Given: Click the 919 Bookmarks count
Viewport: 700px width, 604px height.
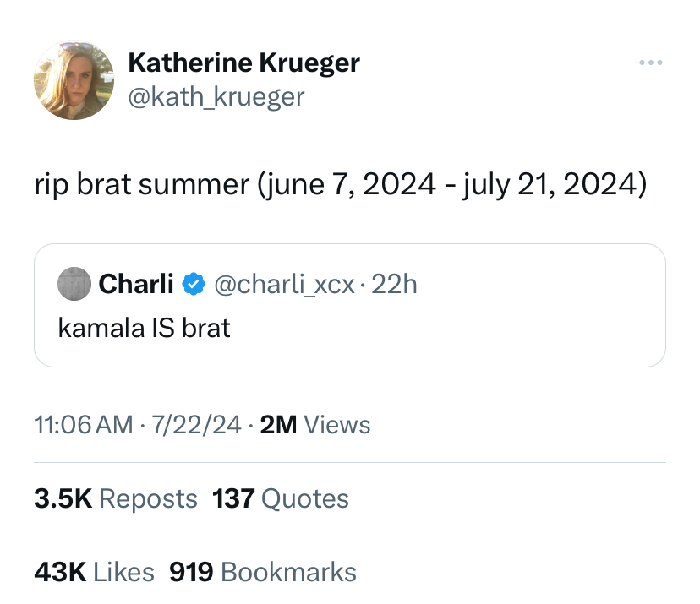Looking at the screenshot, I should pyautogui.click(x=263, y=572).
